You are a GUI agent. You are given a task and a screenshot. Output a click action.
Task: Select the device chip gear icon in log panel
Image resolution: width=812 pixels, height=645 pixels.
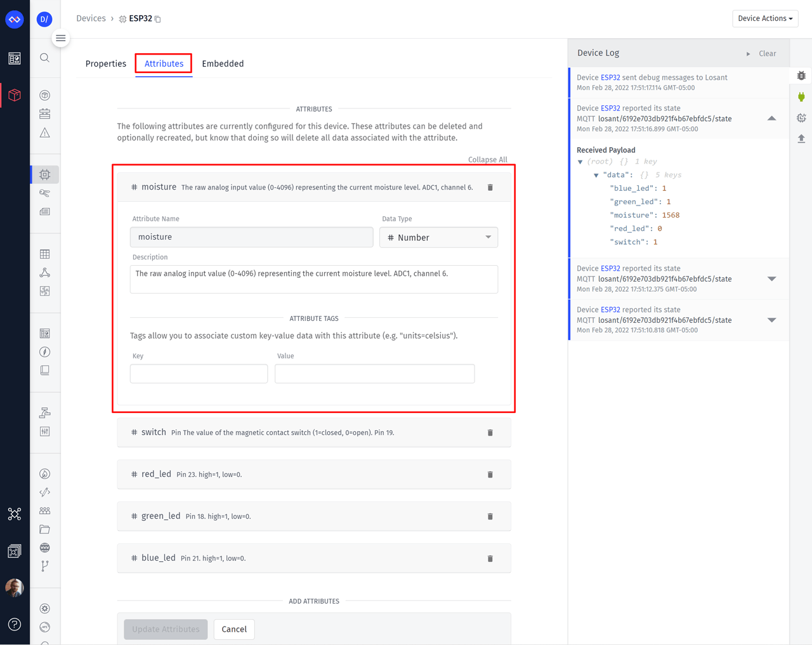(x=801, y=117)
